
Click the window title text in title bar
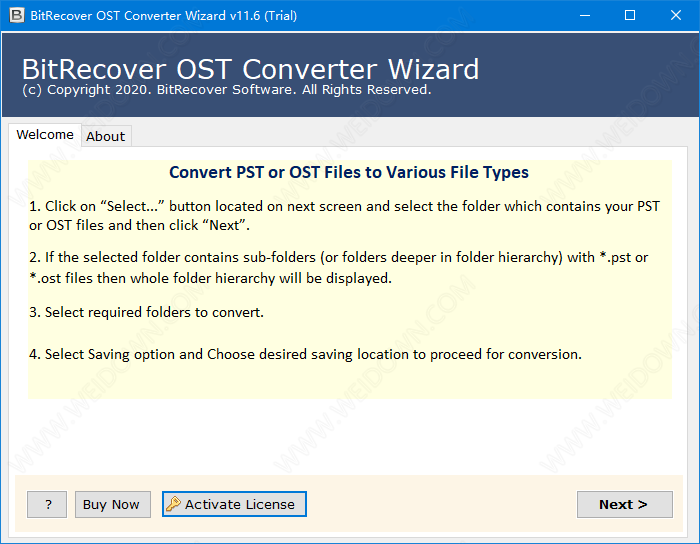point(163,15)
